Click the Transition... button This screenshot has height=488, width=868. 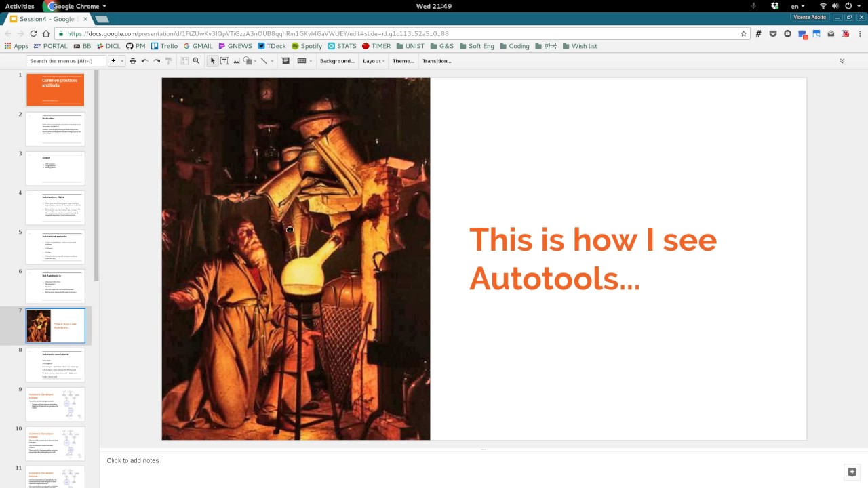[437, 61]
